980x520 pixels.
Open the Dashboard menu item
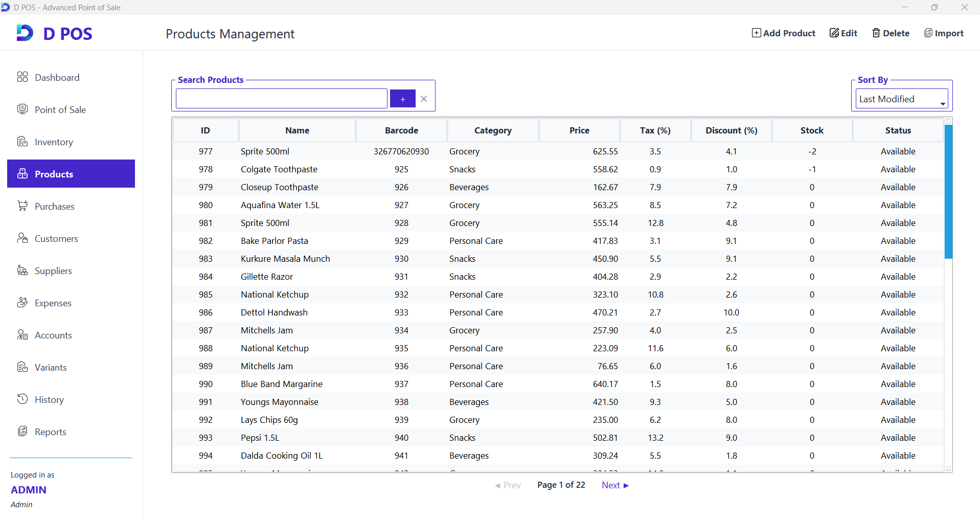[71, 77]
